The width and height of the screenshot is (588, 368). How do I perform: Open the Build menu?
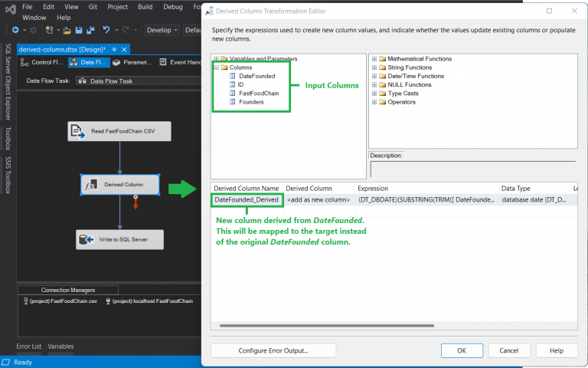point(145,7)
